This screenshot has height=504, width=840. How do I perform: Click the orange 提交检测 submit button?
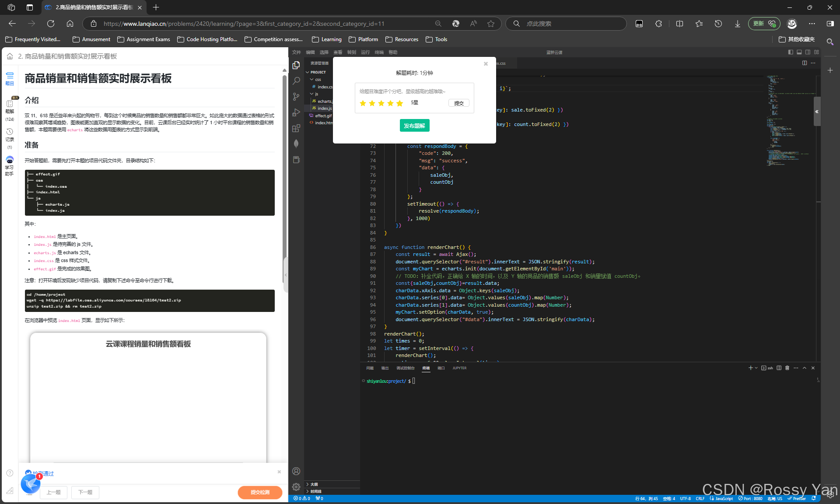(x=260, y=492)
